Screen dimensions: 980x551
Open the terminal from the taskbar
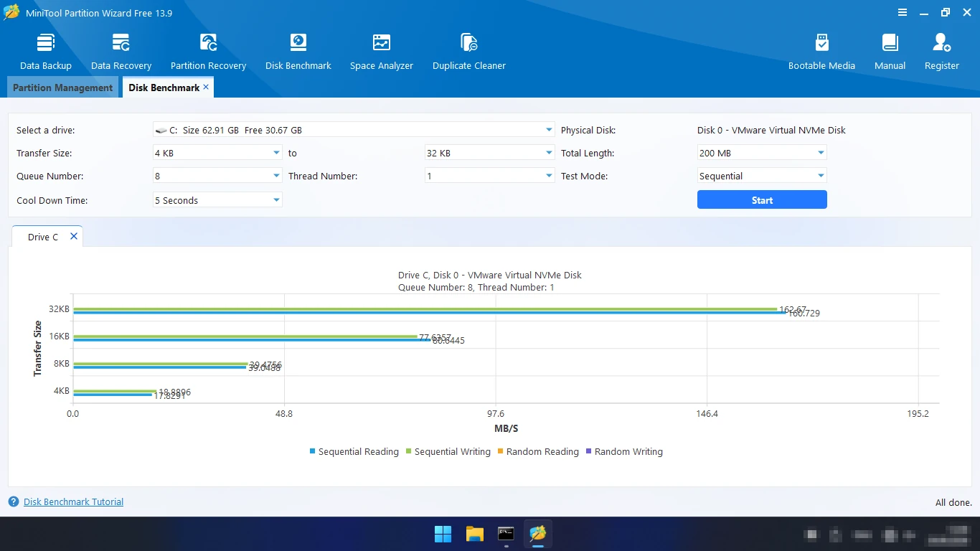(x=507, y=534)
